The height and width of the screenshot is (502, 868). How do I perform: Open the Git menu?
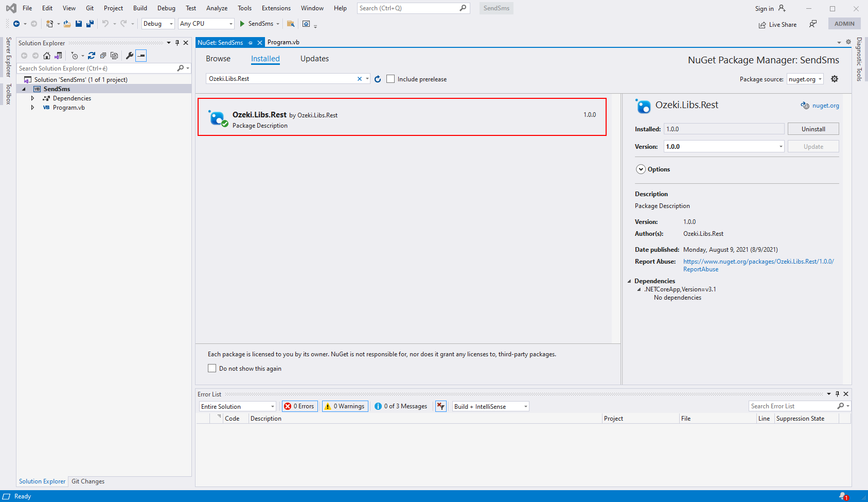(x=90, y=8)
